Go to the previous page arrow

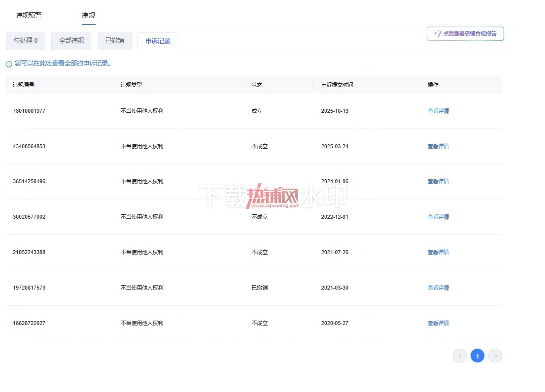[x=459, y=356]
